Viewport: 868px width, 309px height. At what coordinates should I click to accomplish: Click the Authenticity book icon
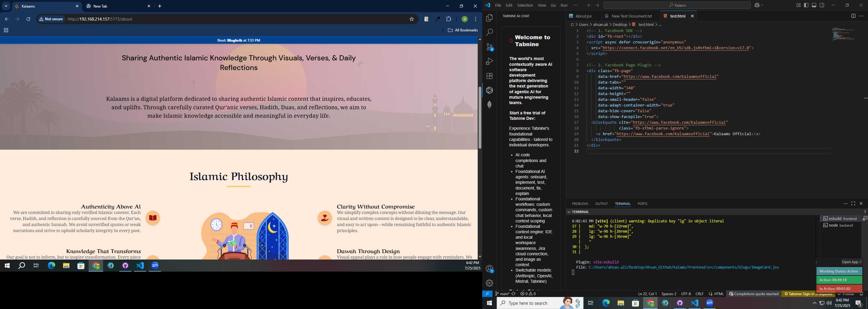point(153,218)
